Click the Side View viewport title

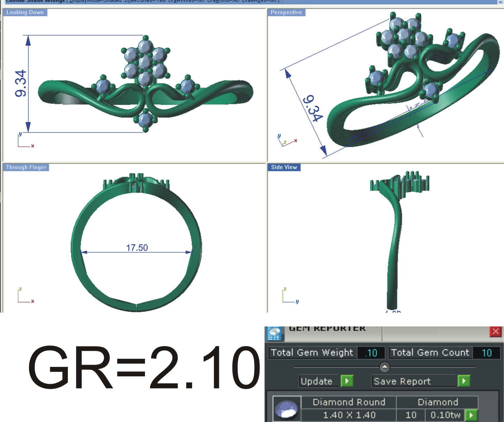284,167
